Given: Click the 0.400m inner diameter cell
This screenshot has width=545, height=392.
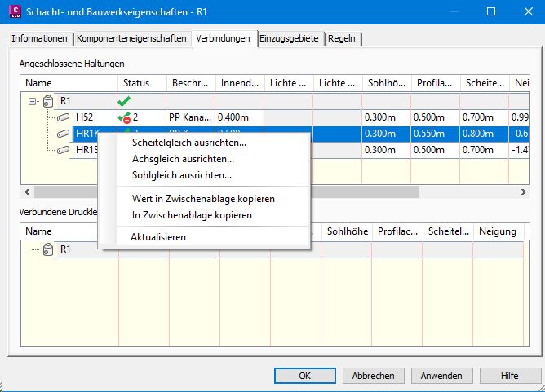Looking at the screenshot, I should tap(240, 117).
